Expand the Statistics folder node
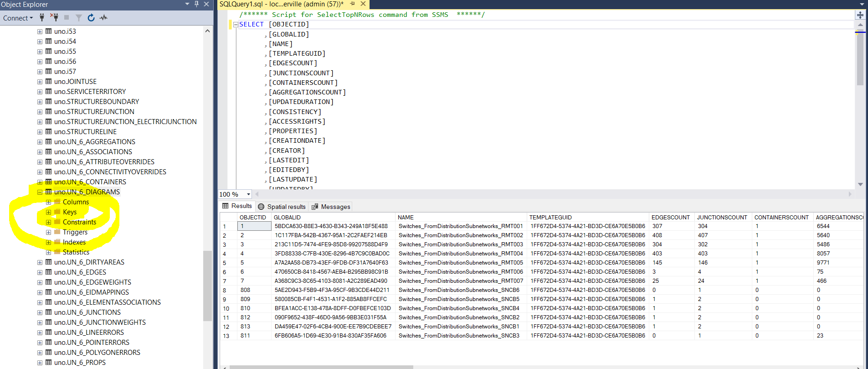This screenshot has height=369, width=868. [x=48, y=252]
